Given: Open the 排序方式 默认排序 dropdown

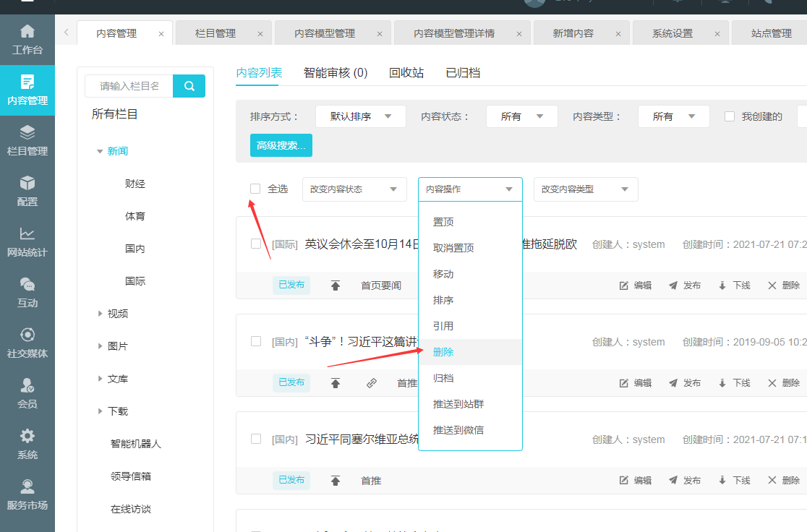Looking at the screenshot, I should pyautogui.click(x=360, y=116).
